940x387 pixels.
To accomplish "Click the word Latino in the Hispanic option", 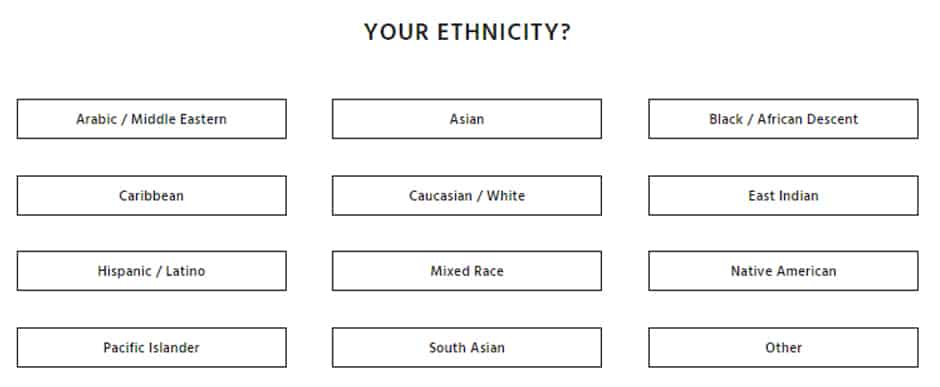I will click(185, 271).
